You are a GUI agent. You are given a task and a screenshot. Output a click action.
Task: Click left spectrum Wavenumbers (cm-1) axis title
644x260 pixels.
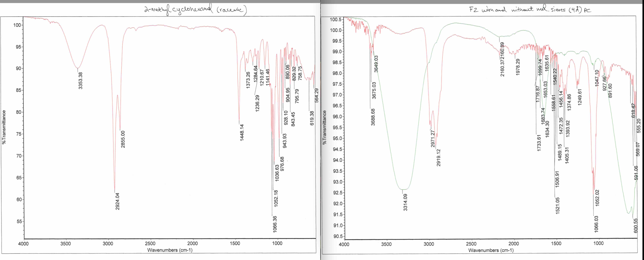pos(170,250)
